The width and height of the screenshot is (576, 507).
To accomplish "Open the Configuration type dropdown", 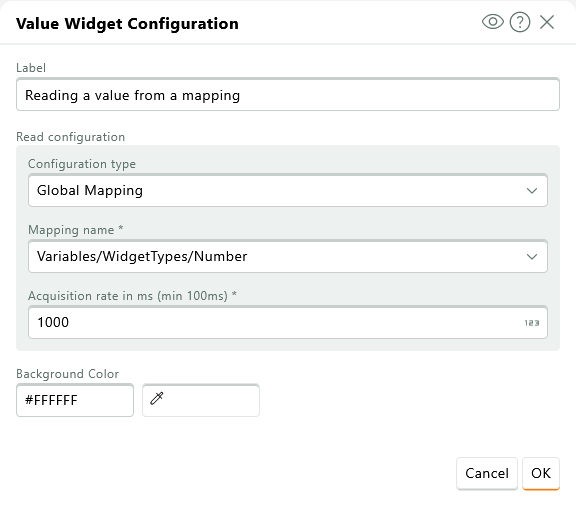I will coord(288,190).
